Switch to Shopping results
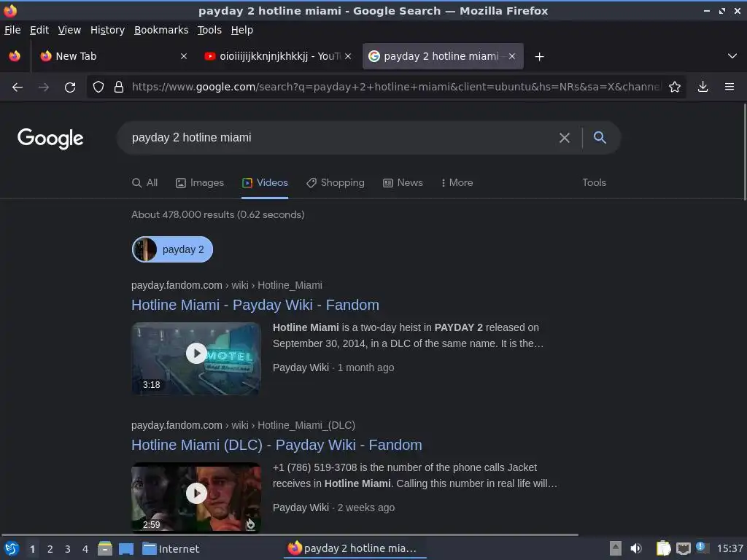This screenshot has height=560, width=747. 336,183
